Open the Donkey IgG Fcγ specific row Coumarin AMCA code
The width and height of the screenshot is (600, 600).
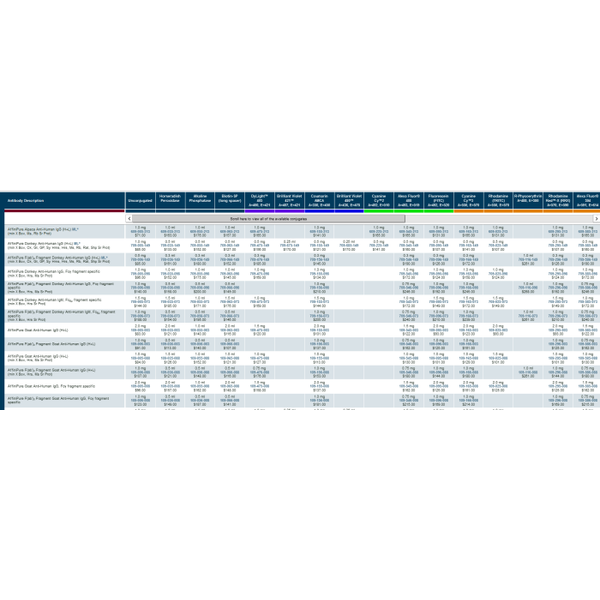click(x=319, y=274)
